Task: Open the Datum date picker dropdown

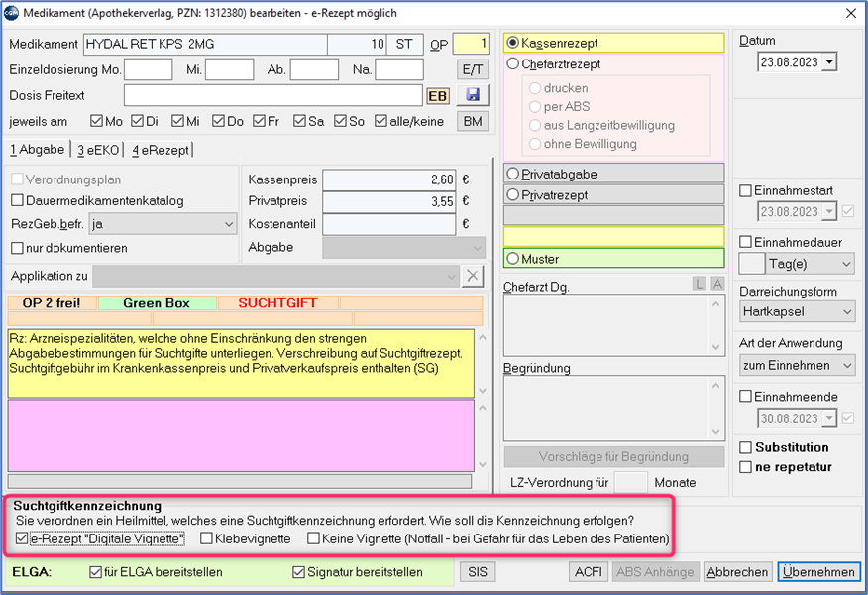Action: click(829, 62)
